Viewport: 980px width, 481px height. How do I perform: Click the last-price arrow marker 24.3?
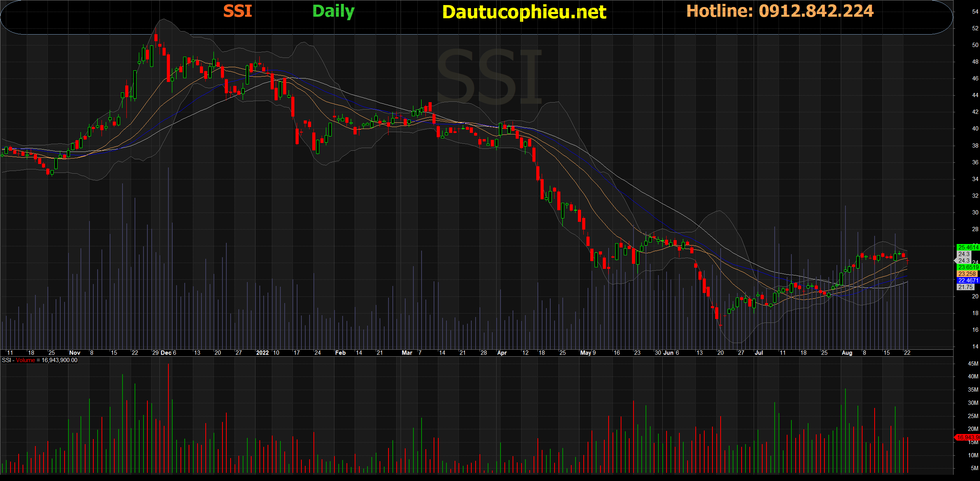(x=963, y=261)
